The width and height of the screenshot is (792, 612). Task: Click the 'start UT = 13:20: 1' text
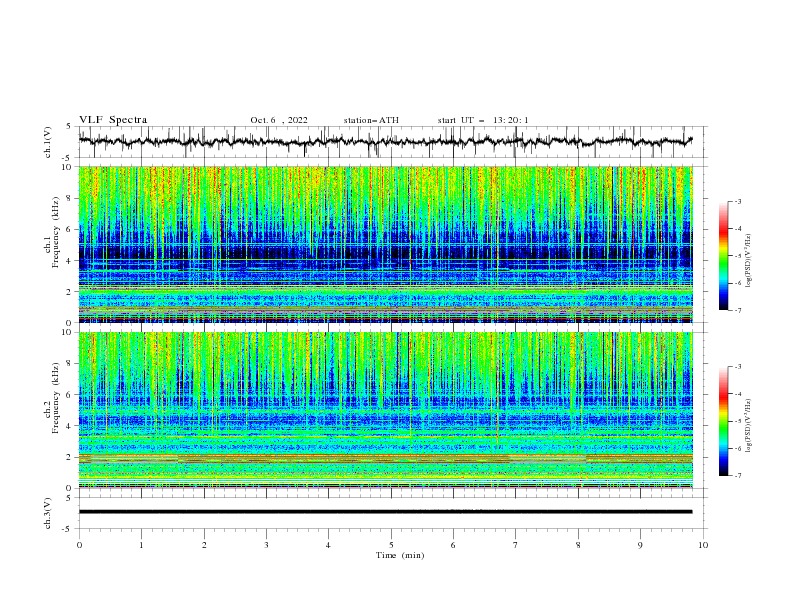point(483,120)
